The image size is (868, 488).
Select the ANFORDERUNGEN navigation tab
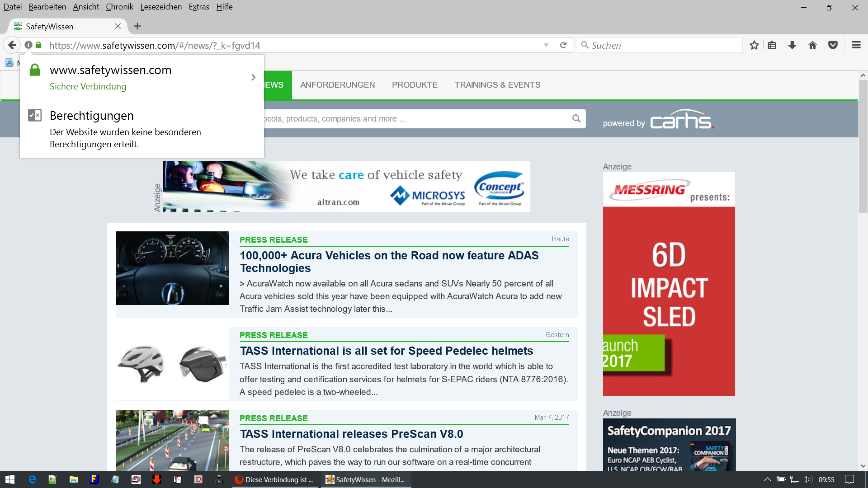point(337,85)
